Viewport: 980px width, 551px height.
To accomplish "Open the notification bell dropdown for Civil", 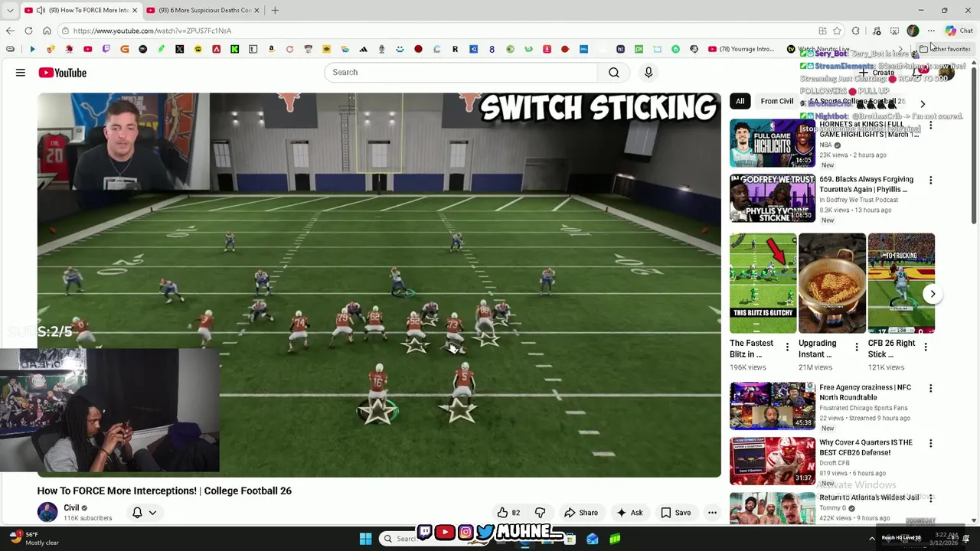I will click(144, 513).
